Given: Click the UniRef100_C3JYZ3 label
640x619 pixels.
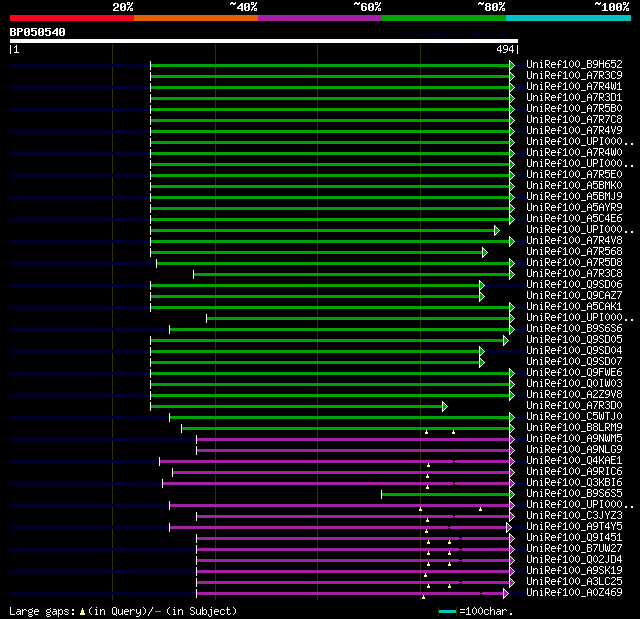Looking at the screenshot, I should [574, 516].
